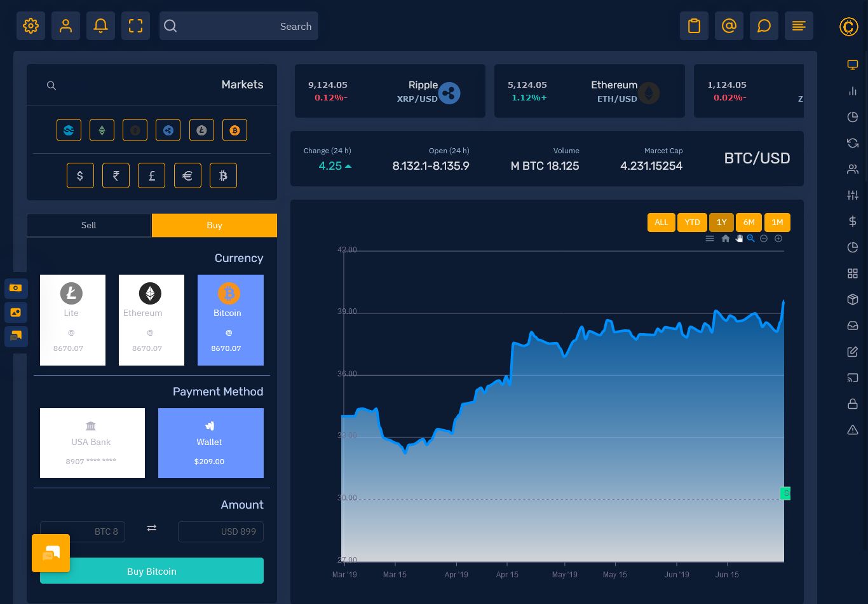Open the refresh arrows icon in sidebar
Image resolution: width=868 pixels, height=604 pixels.
click(x=853, y=143)
